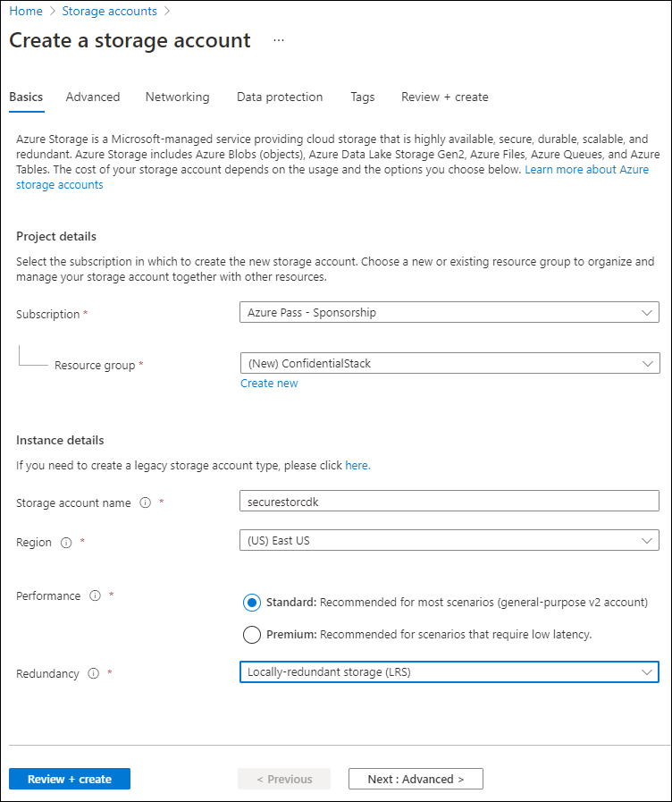The height and width of the screenshot is (802, 672).
Task: Click Create new resource group link
Action: pos(269,384)
